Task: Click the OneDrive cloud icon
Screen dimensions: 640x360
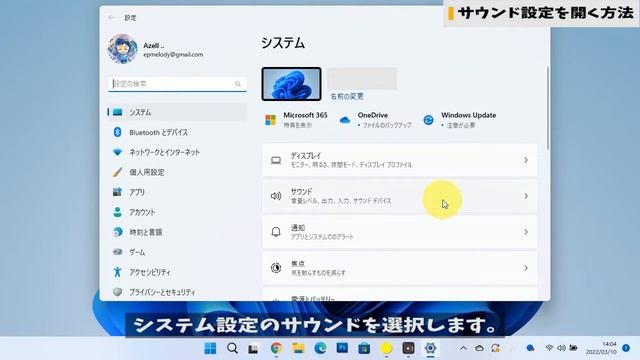Action: [345, 120]
